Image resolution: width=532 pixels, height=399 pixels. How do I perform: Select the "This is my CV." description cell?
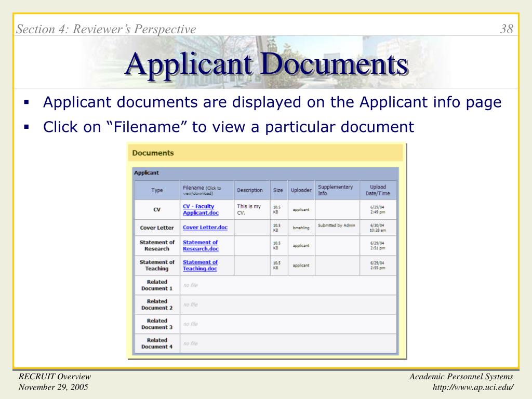(252, 210)
